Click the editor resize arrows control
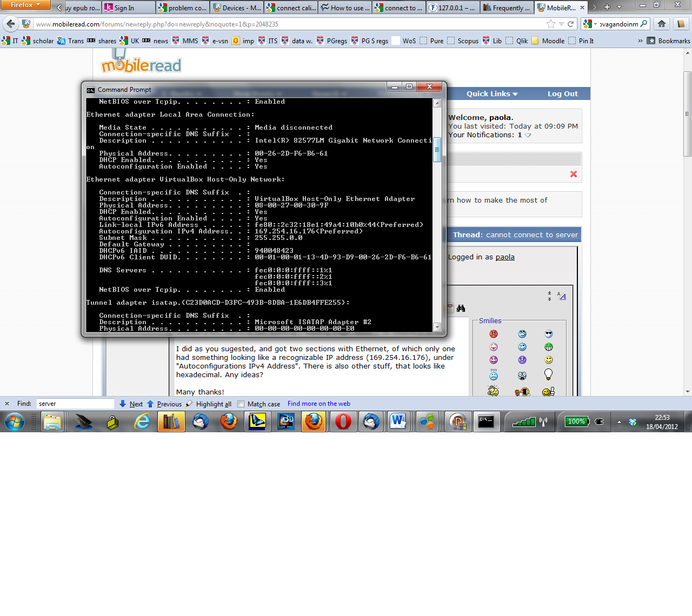692x616 pixels. point(549,296)
